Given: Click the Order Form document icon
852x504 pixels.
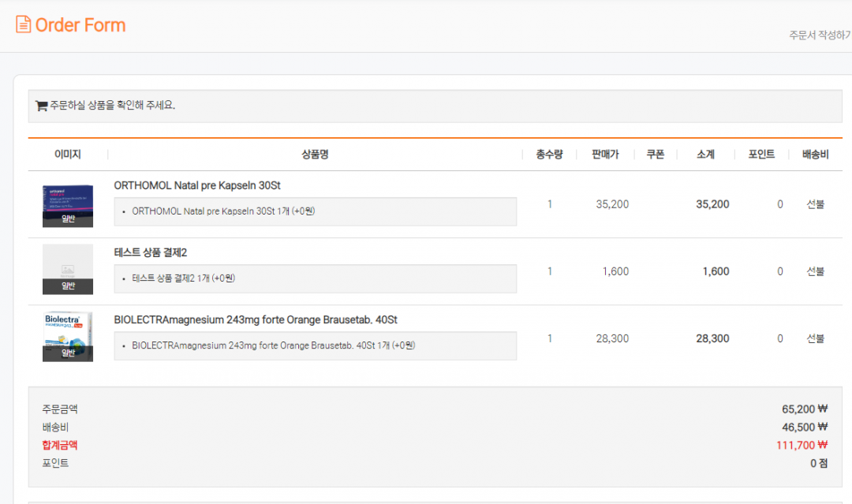Looking at the screenshot, I should [x=23, y=24].
